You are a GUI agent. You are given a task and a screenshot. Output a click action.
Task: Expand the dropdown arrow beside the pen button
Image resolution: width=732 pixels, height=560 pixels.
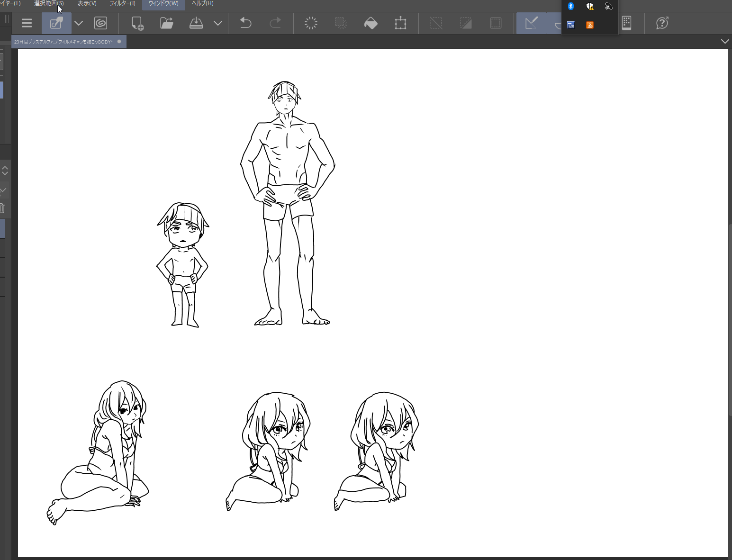79,23
